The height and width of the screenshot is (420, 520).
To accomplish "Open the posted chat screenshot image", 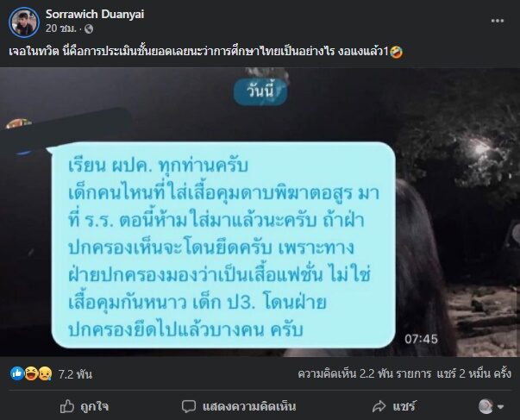I will pos(260,212).
